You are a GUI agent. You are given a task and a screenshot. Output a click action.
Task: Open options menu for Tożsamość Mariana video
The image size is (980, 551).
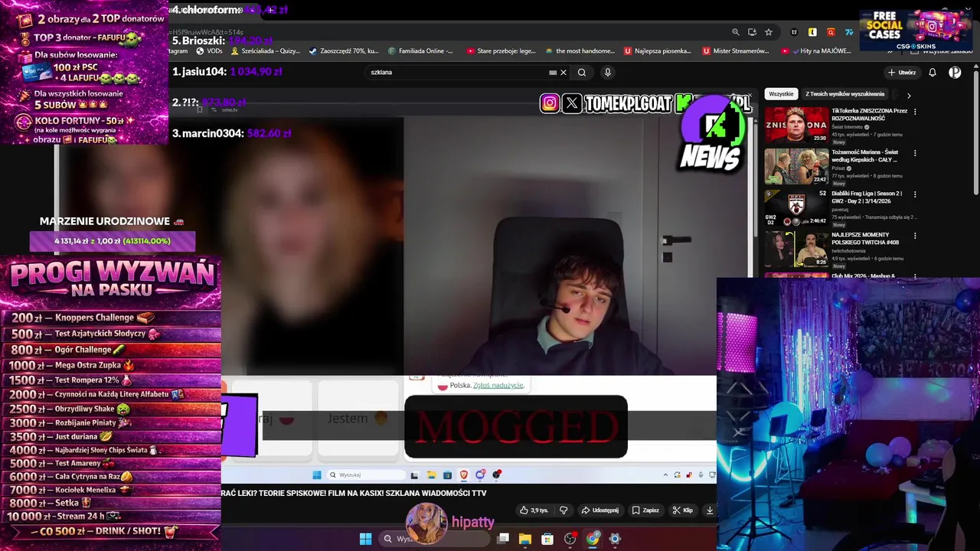point(915,153)
